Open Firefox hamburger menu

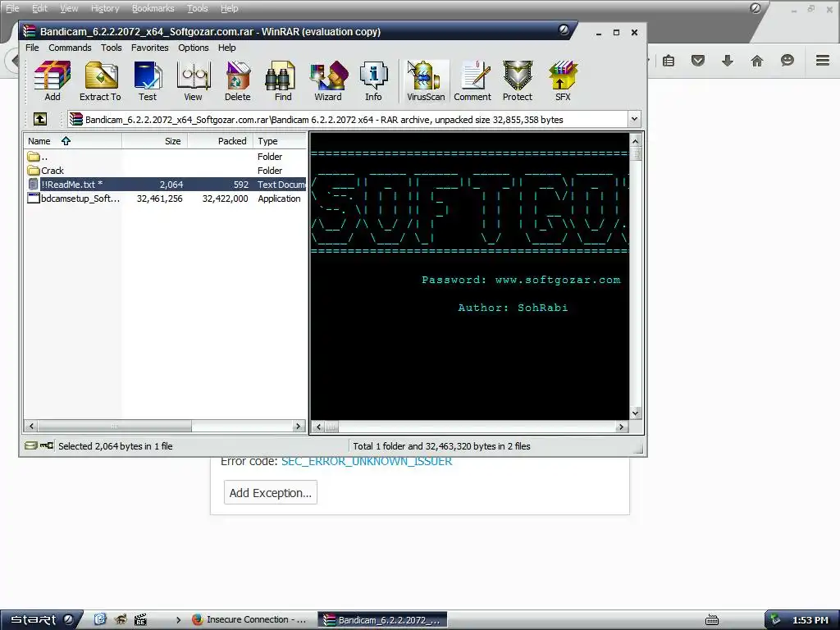tap(823, 61)
